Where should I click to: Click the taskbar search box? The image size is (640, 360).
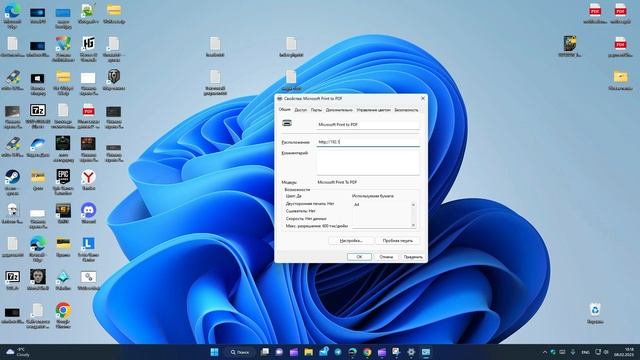coord(240,352)
